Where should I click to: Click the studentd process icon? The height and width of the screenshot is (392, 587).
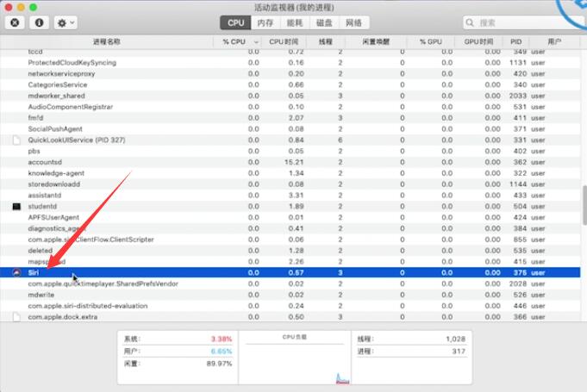[16, 207]
